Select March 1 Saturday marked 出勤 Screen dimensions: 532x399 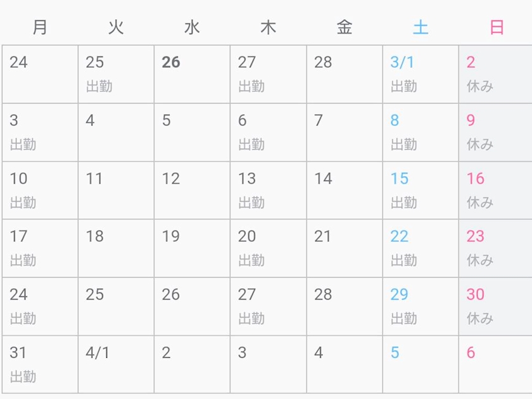point(421,74)
